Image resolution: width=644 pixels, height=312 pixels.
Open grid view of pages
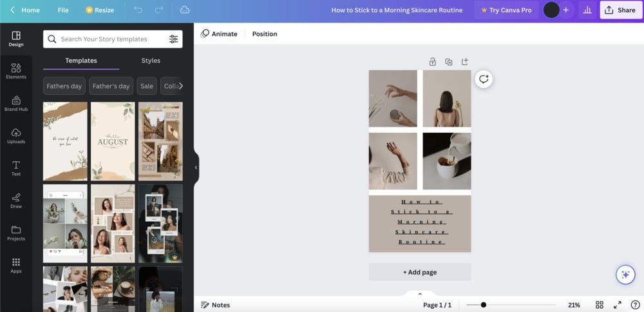pos(600,305)
